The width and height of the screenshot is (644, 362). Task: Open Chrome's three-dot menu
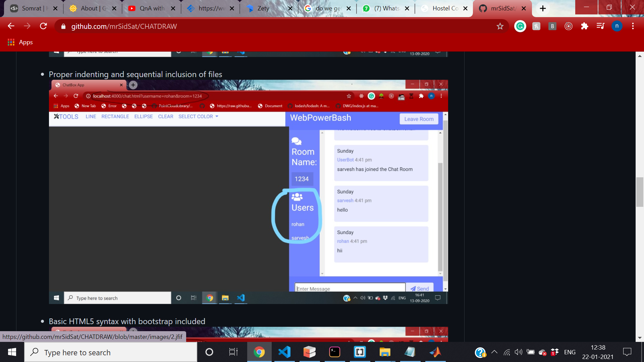click(633, 26)
